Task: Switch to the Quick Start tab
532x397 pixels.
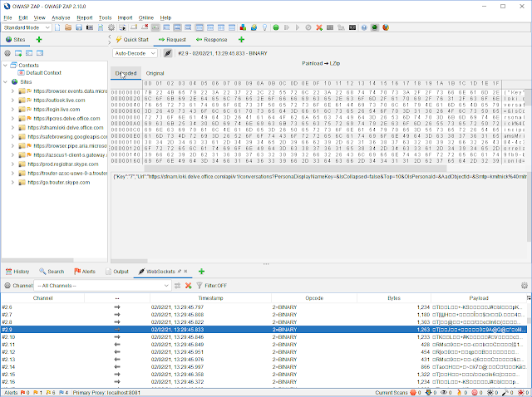Action: point(132,40)
